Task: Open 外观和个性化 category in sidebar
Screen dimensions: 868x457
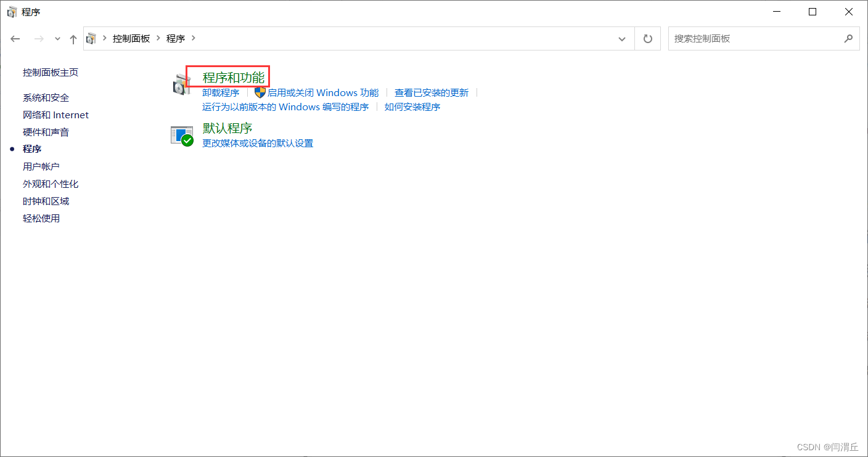Action: (x=51, y=184)
